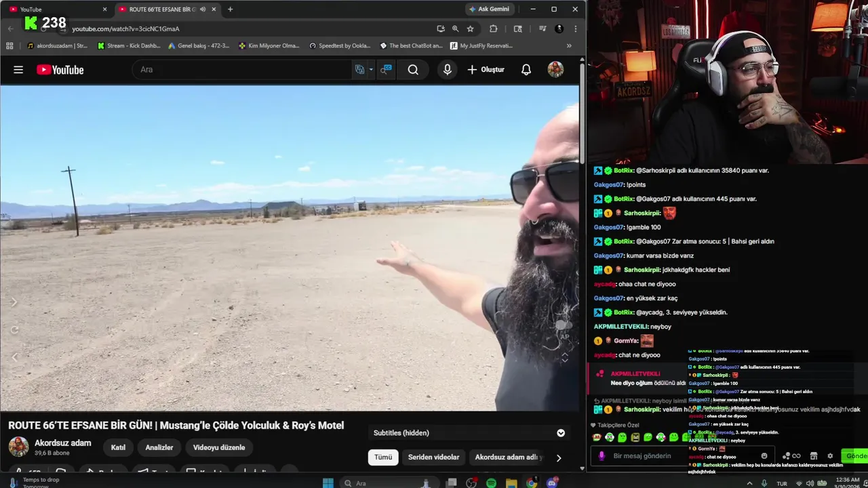Click the first emote in 'Takipçilere Özel' row
868x488 pixels.
click(x=596, y=438)
